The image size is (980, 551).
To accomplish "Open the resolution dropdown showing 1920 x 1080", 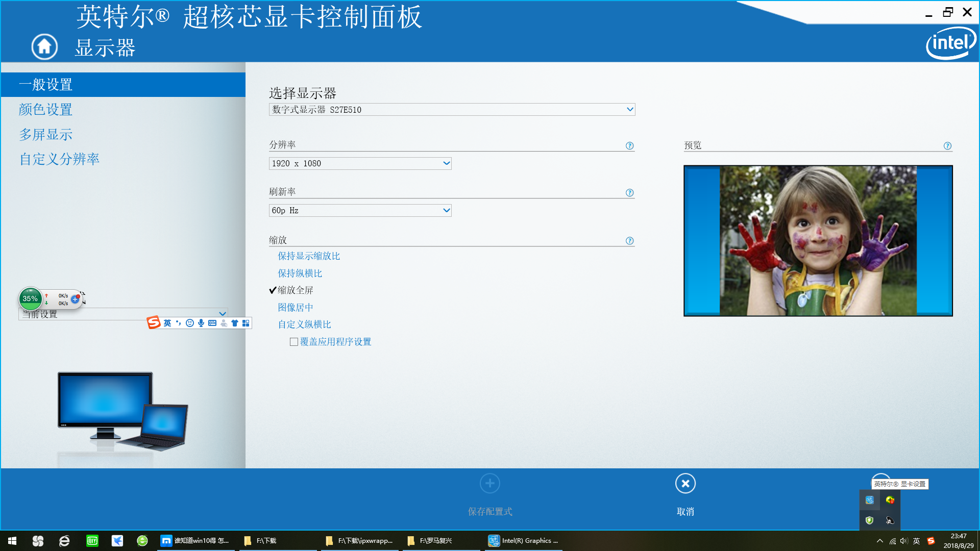I will tap(360, 163).
